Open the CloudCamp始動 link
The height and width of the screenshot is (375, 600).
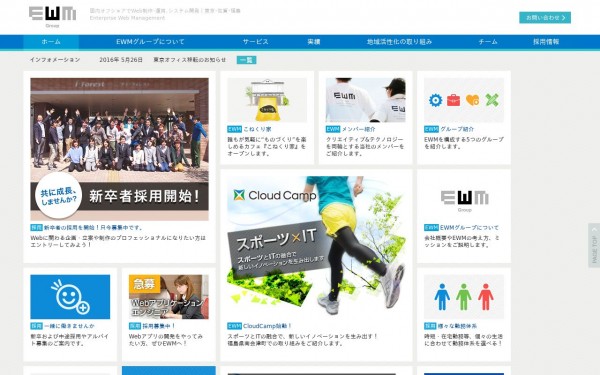[267, 326]
